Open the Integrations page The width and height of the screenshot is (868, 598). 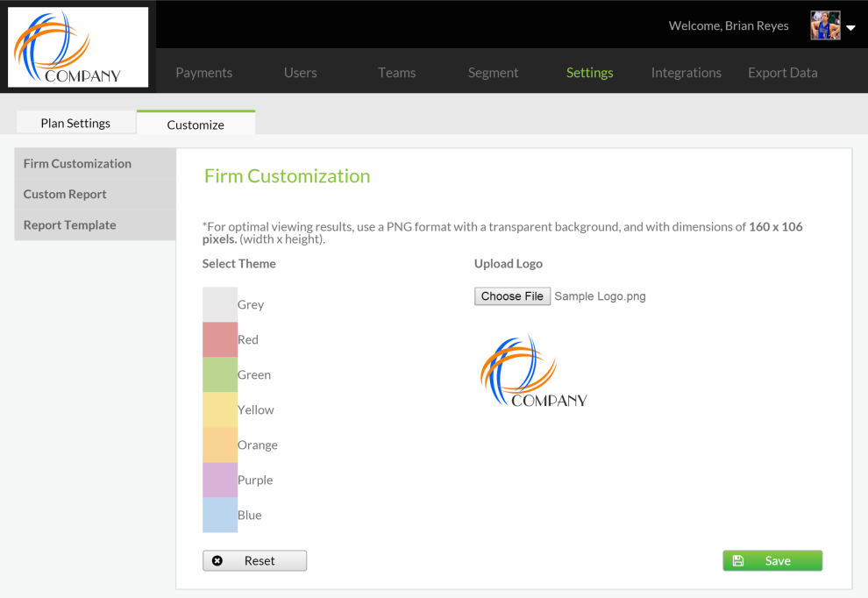(x=687, y=73)
